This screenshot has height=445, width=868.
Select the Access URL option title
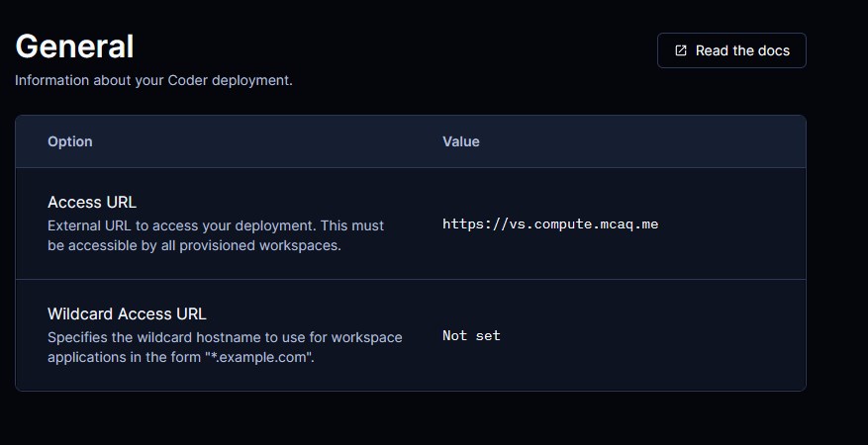tap(92, 203)
